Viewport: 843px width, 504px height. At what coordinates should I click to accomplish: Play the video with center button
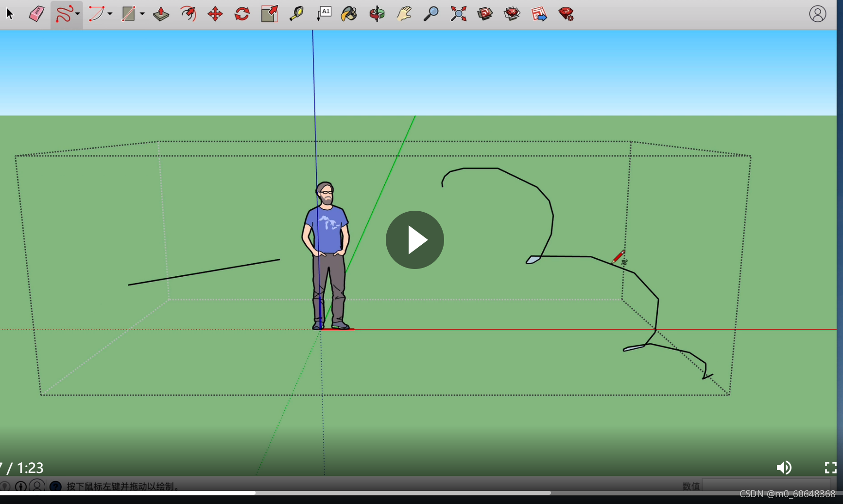415,240
